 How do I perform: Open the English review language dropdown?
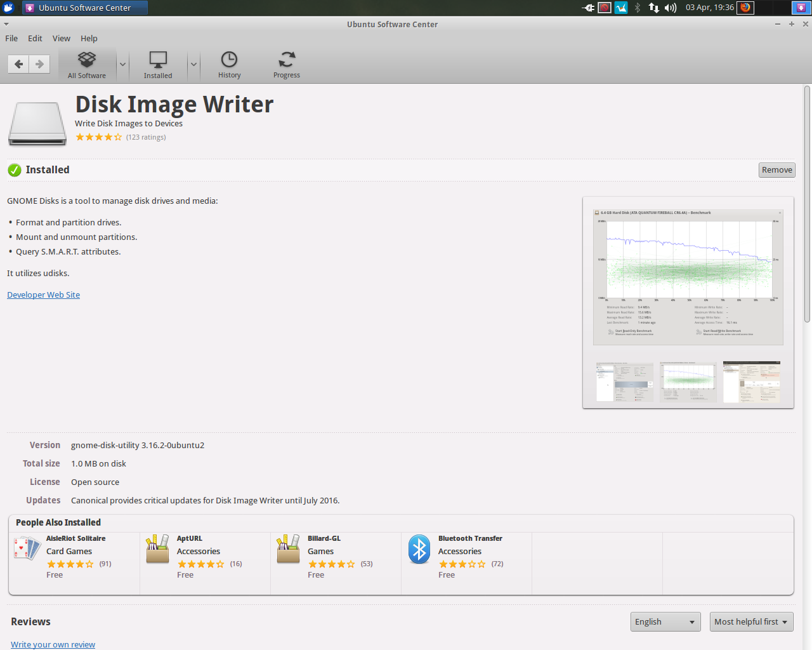pyautogui.click(x=665, y=622)
